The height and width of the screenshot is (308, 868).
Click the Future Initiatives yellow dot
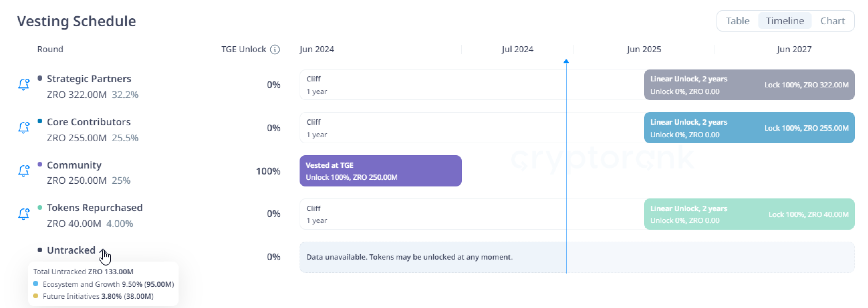(x=36, y=296)
